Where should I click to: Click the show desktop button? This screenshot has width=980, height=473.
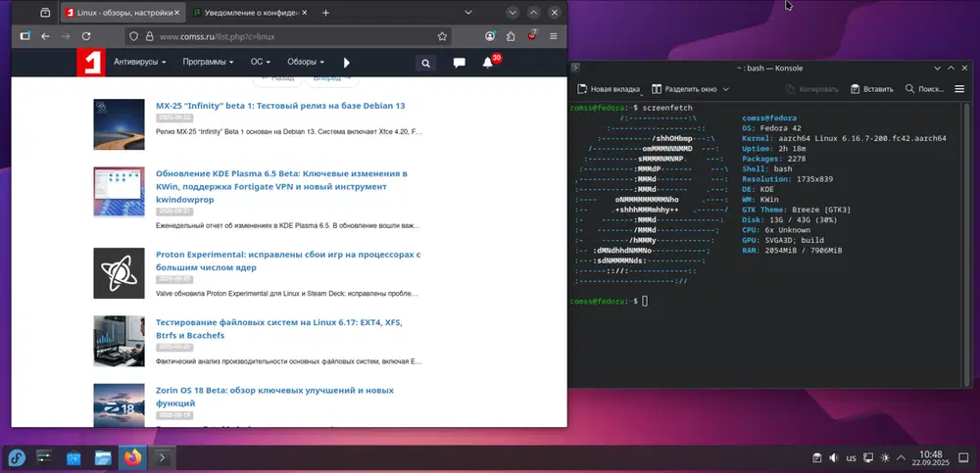pos(964,458)
